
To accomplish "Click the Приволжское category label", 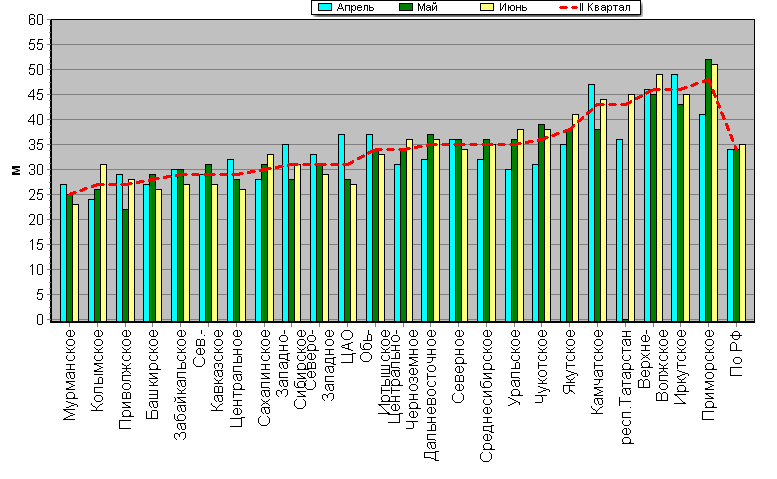I will click(125, 379).
